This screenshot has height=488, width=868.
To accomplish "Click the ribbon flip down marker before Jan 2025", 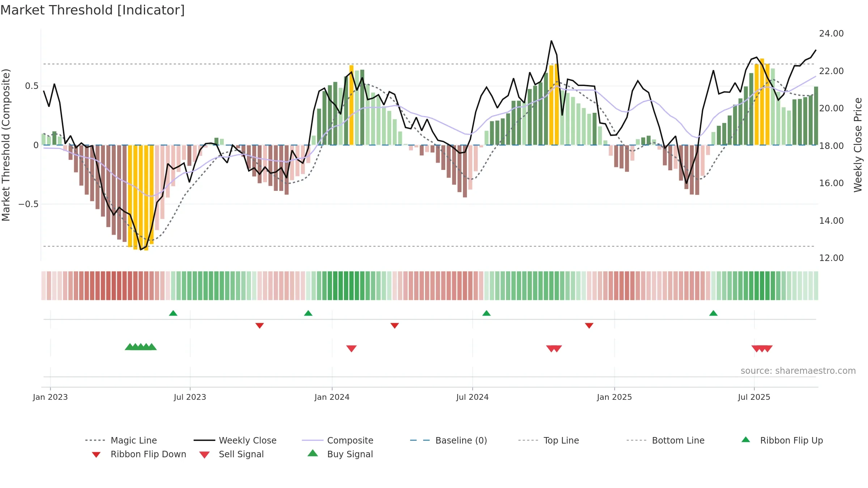I will tap(589, 326).
